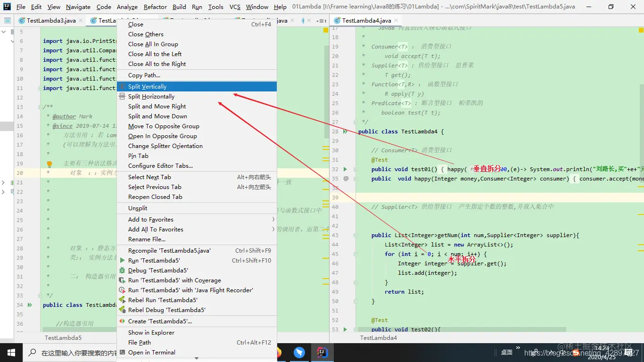The width and height of the screenshot is (644, 362).
Task: Expand the Add All To Favorites submenu arrow
Action: [x=273, y=230]
